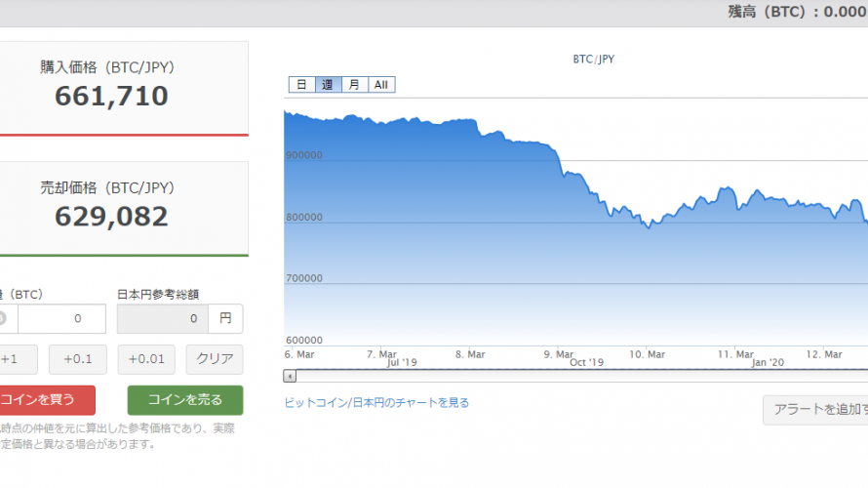Image resolution: width=868 pixels, height=488 pixels.
Task: Click the 日本円参考総額 amount field
Action: (163, 318)
